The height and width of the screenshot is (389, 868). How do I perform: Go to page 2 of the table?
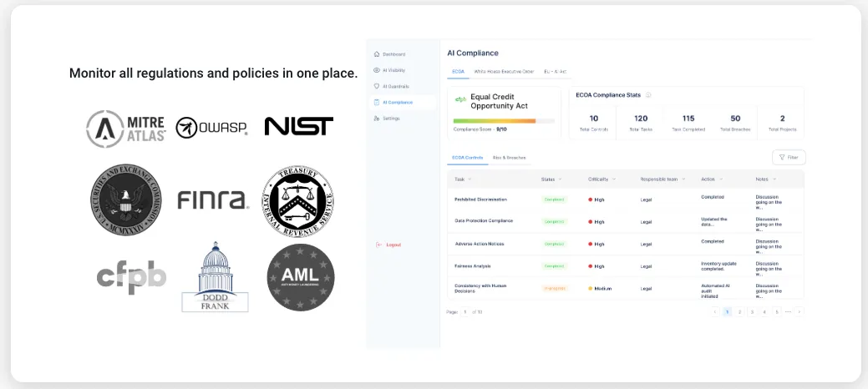click(739, 312)
